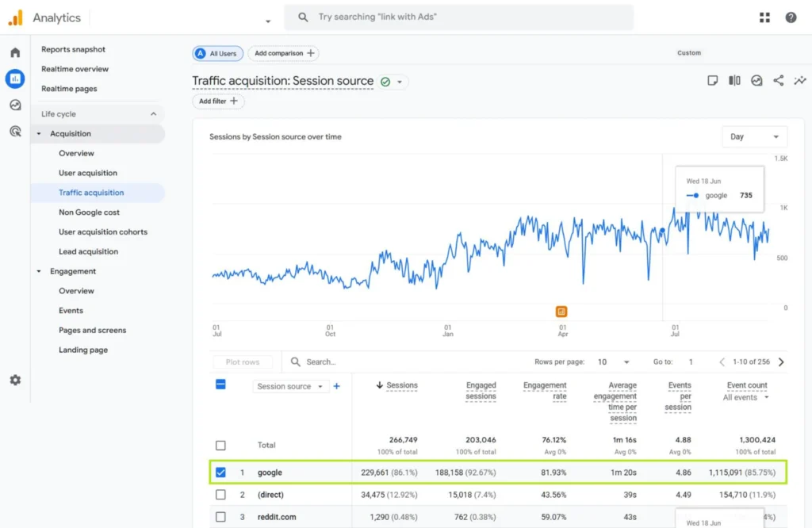Viewport: 812px width, 528px height.
Task: Collapse the Acquisition tree group
Action: point(39,133)
